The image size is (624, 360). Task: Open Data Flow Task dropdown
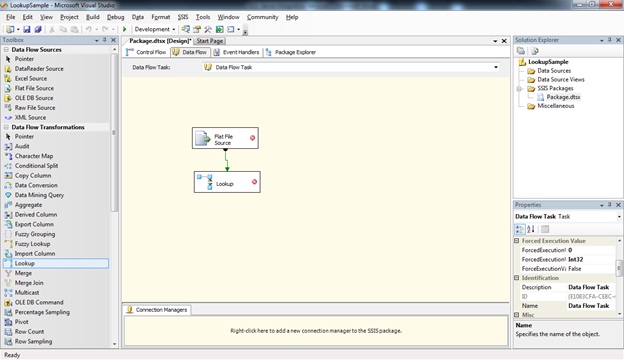[x=496, y=67]
